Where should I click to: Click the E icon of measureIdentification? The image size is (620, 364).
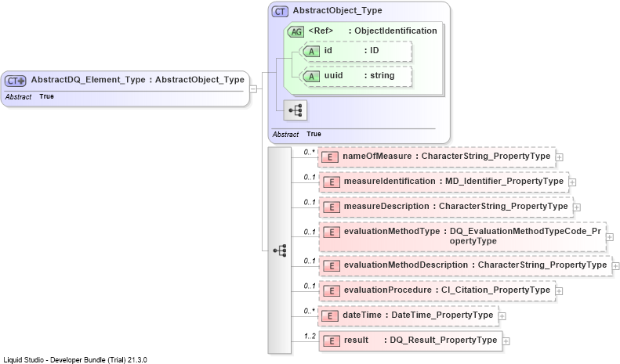coord(332,182)
